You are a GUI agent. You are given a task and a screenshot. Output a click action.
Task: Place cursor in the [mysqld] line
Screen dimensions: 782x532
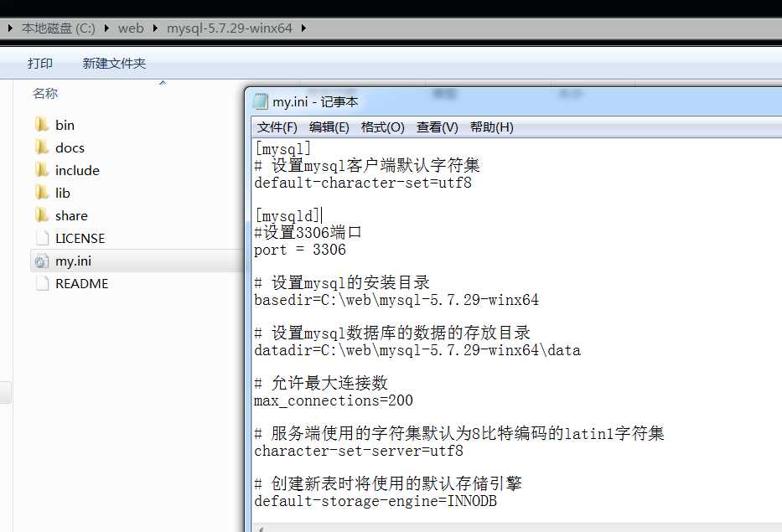click(x=287, y=216)
